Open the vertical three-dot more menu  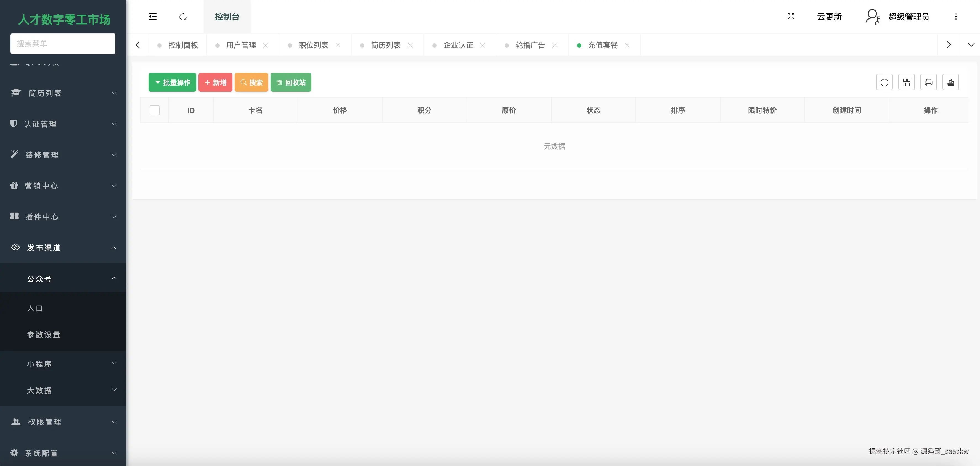(x=956, y=16)
